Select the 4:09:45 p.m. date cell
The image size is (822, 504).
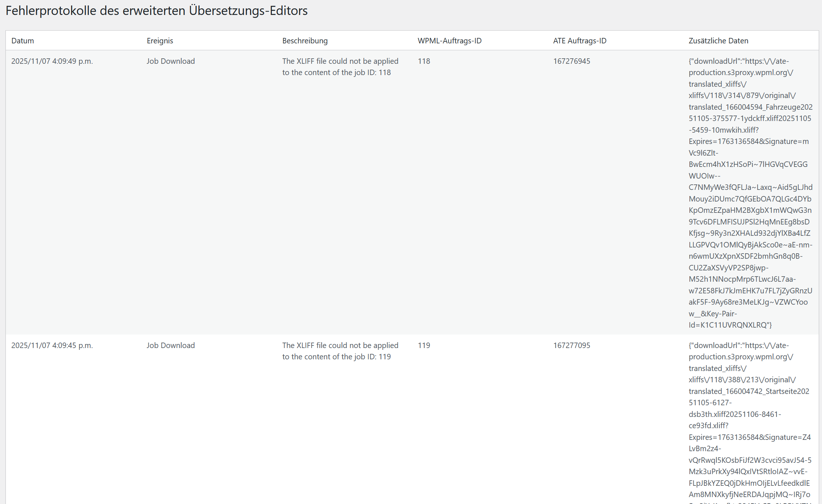click(52, 345)
